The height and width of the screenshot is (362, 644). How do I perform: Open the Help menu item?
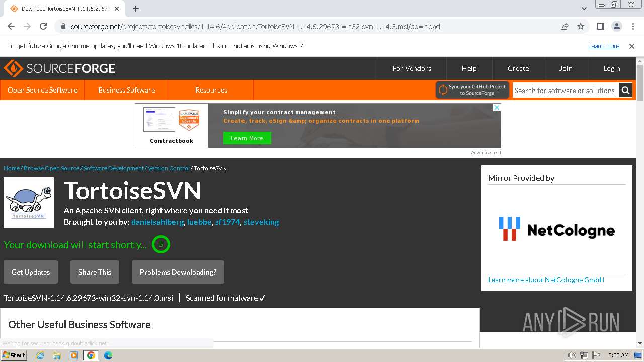point(469,68)
